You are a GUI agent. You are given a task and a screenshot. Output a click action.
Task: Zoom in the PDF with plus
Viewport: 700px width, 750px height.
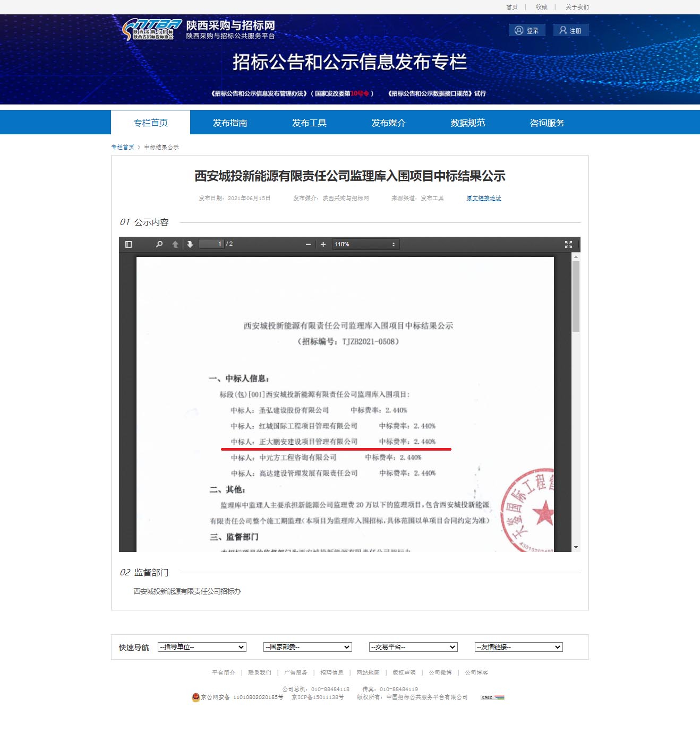[x=323, y=244]
